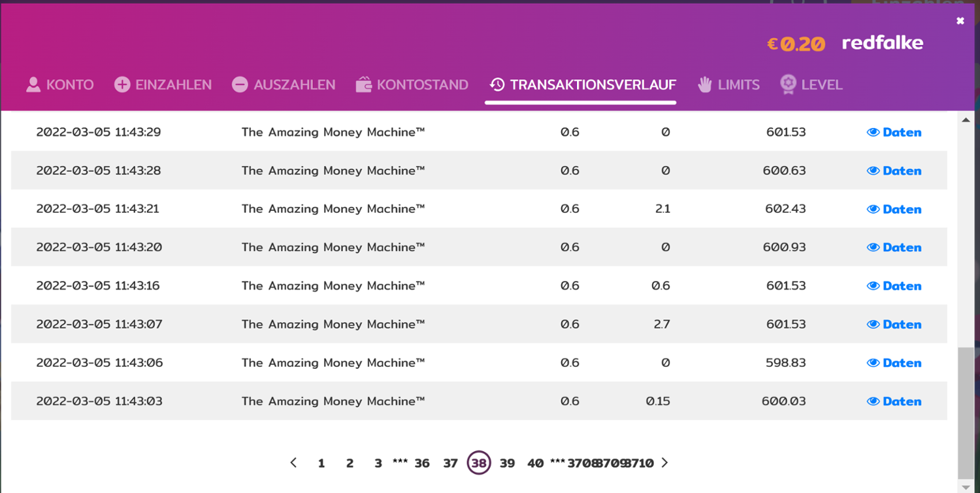The width and height of the screenshot is (980, 493).
Task: Go to previous page with left chevron
Action: (293, 463)
